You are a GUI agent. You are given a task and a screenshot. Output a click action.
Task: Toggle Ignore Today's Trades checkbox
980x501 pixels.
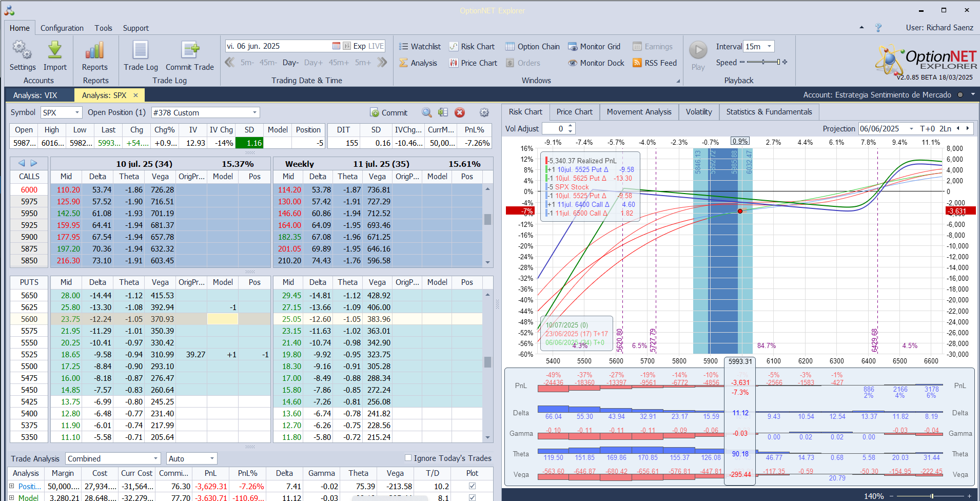[408, 458]
